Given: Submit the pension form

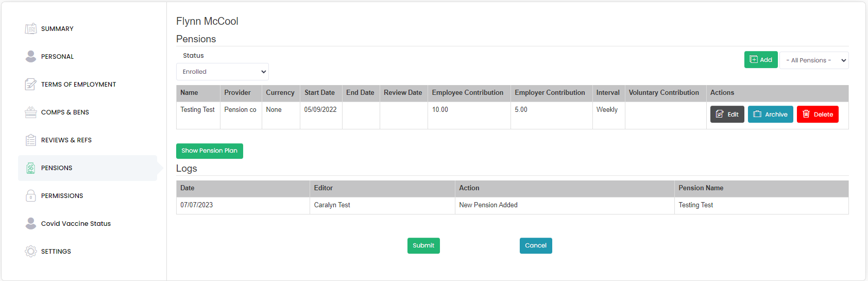Looking at the screenshot, I should [423, 245].
